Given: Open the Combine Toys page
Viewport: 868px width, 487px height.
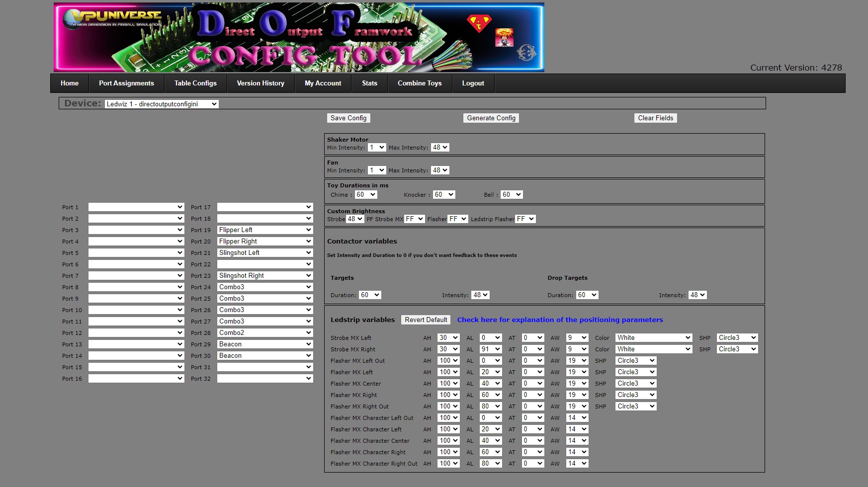Looking at the screenshot, I should pyautogui.click(x=419, y=83).
